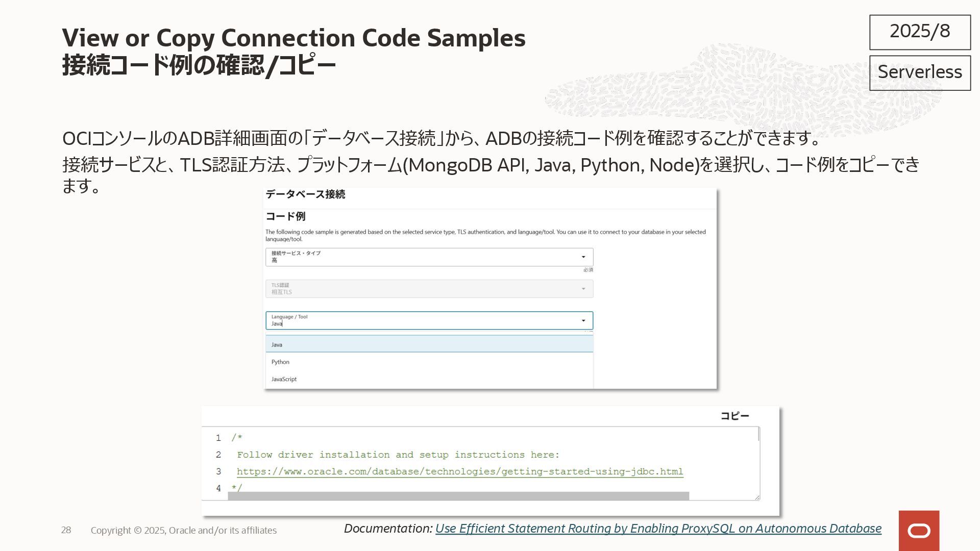
Task: Select Java from the language list
Action: 429,344
